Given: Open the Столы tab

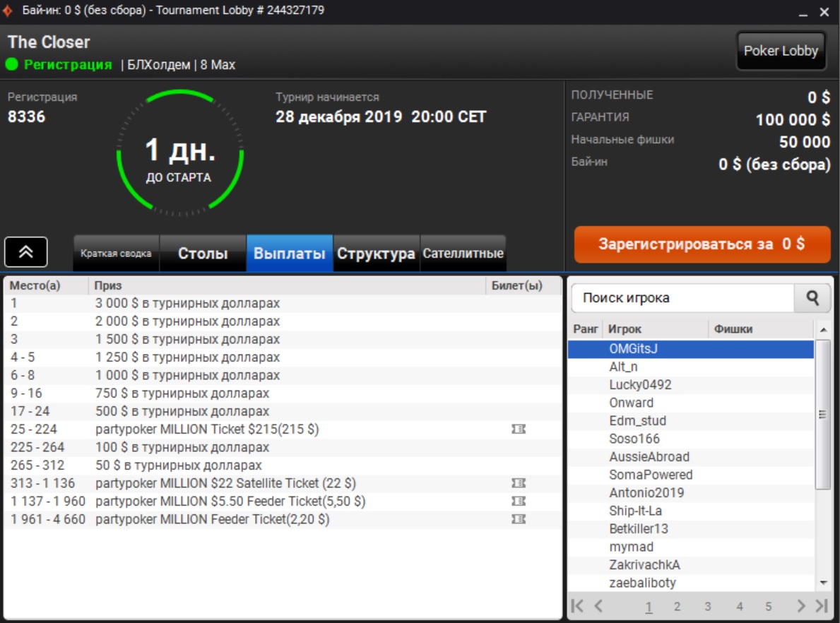Looking at the screenshot, I should coord(203,254).
